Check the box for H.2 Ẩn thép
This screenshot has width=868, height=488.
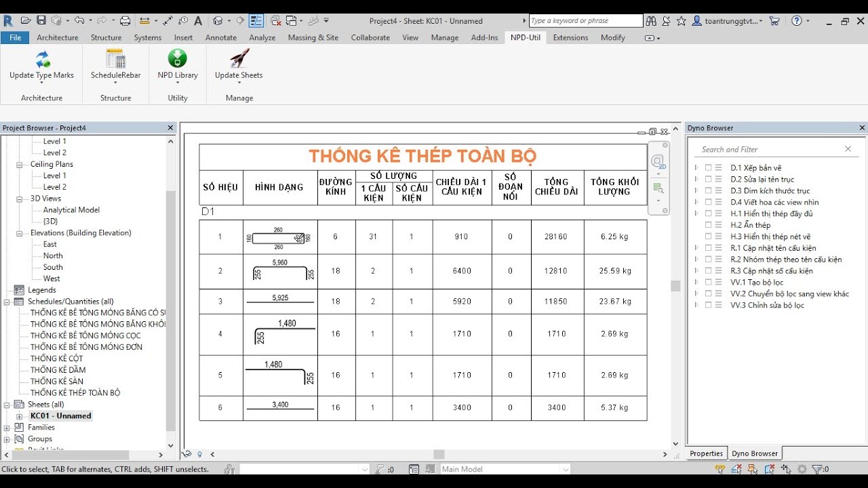(x=708, y=225)
